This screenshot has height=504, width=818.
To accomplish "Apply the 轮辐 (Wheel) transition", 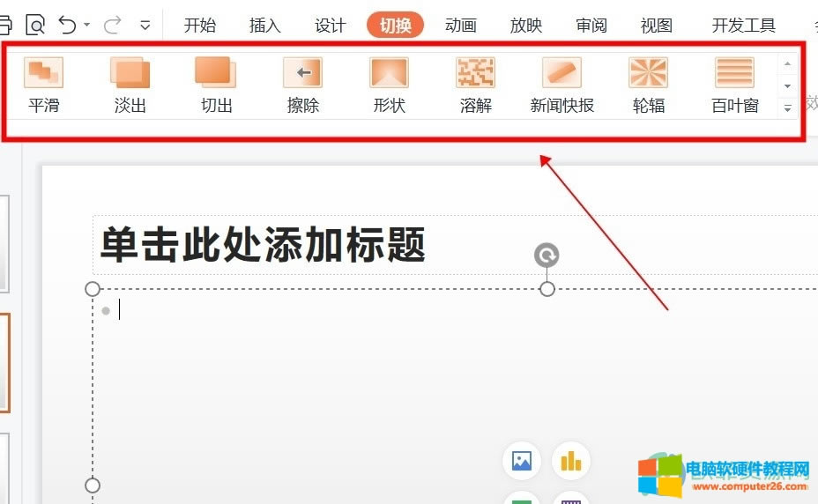I will click(648, 85).
